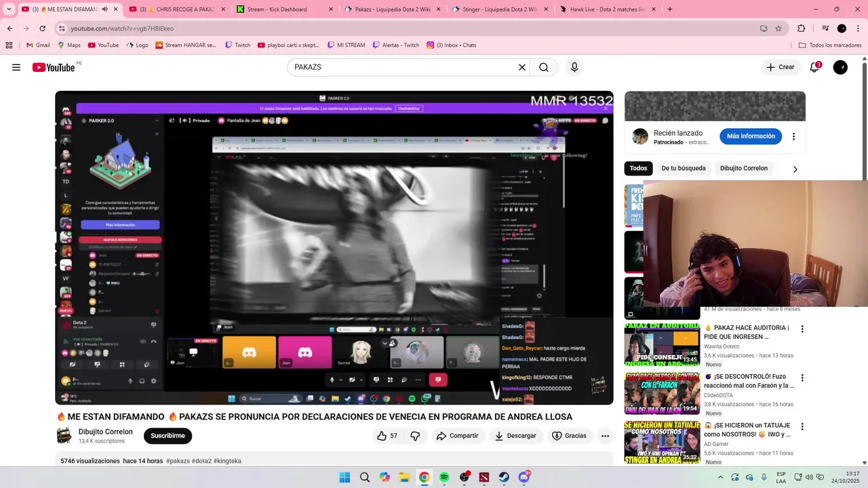Run search with the magnifier button

coord(544,67)
